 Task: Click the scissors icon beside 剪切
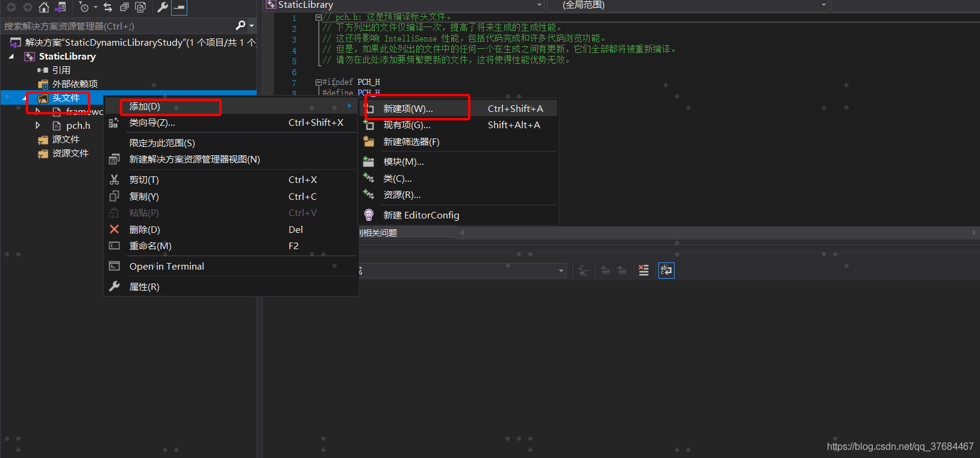pos(114,180)
